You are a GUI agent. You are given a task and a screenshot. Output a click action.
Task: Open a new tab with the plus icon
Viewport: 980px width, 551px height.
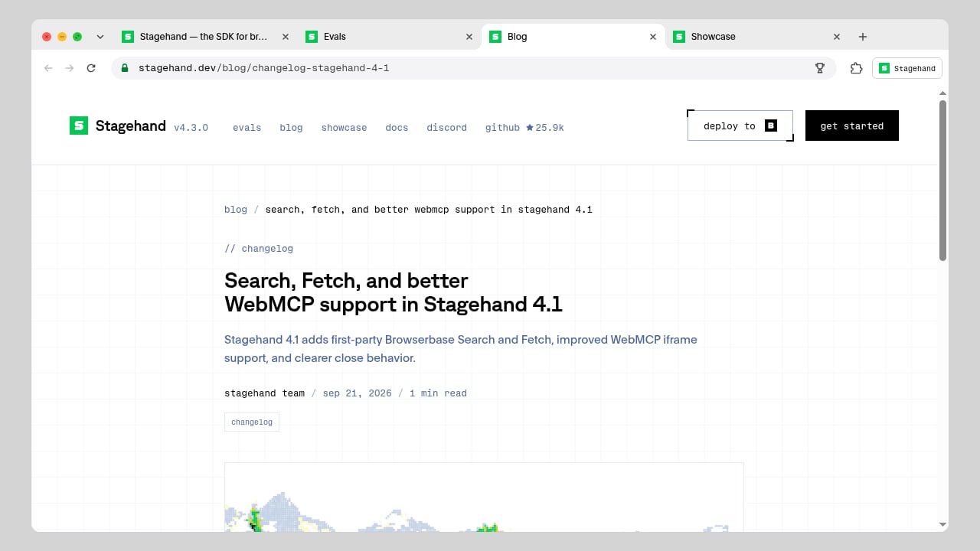pos(863,37)
